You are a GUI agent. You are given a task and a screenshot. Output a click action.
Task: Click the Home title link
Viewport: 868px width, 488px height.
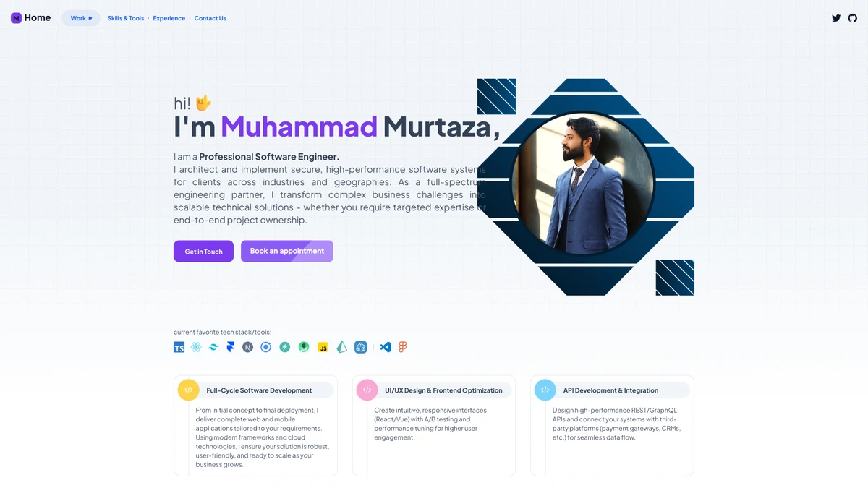[x=38, y=18]
